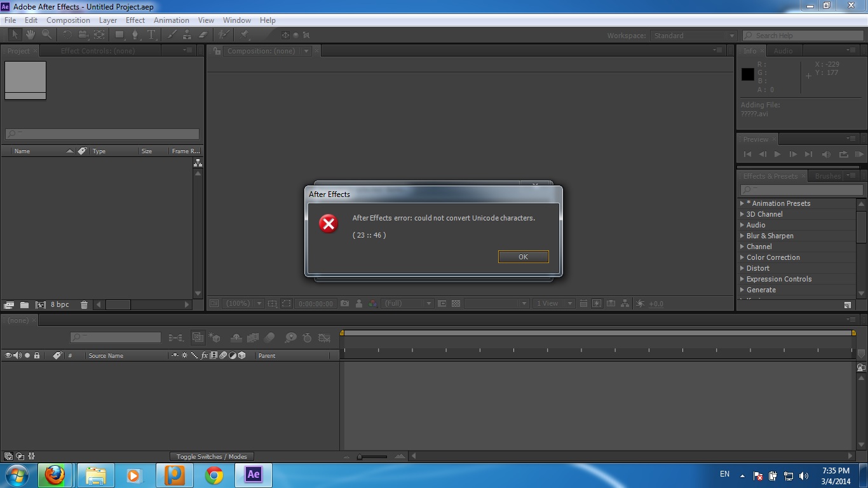Open the Layer menu
This screenshot has width=868, height=488.
(108, 20)
